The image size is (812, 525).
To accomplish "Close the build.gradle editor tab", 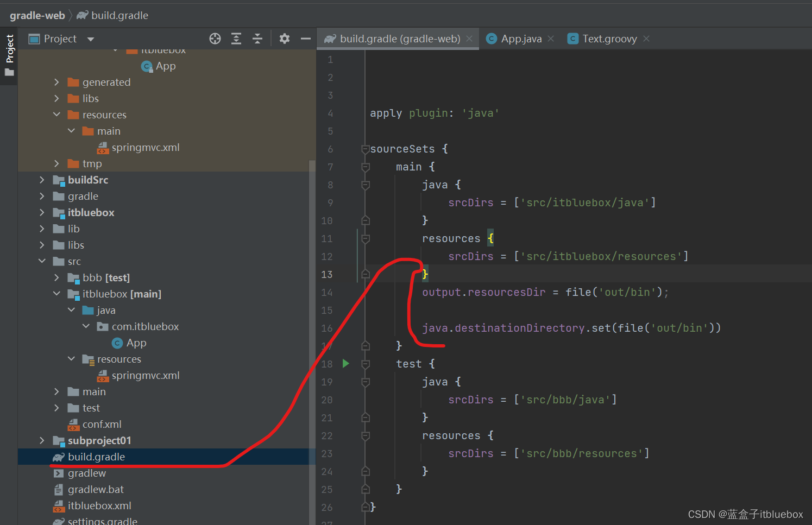I will 469,39.
